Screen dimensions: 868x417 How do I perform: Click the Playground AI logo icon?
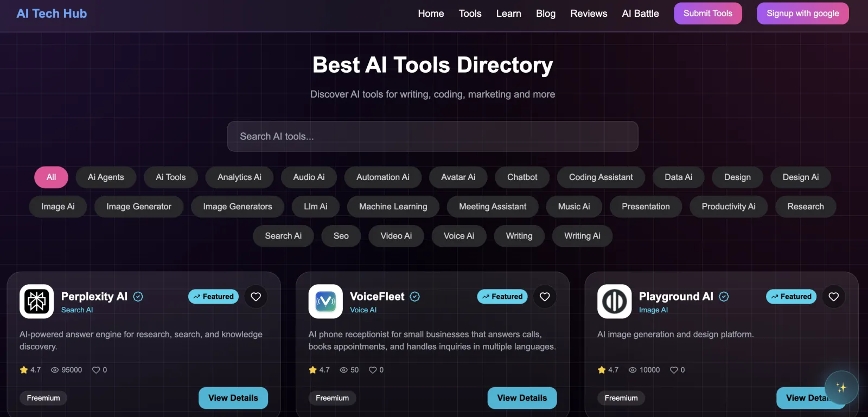click(615, 301)
